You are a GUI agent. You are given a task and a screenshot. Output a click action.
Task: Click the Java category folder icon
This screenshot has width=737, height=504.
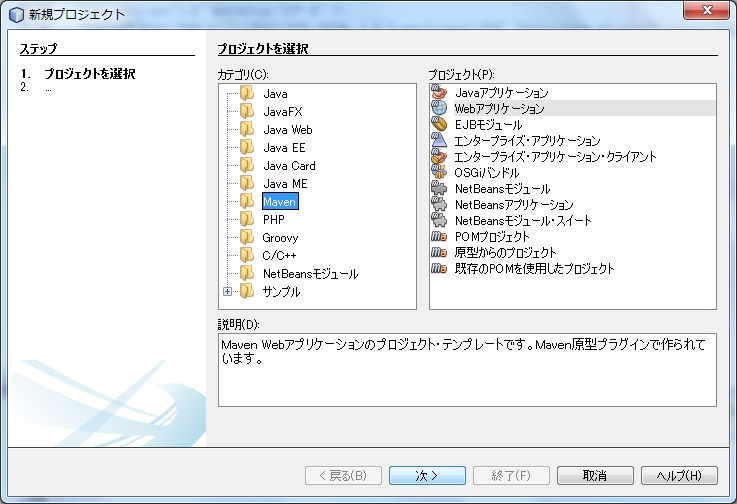tap(247, 93)
